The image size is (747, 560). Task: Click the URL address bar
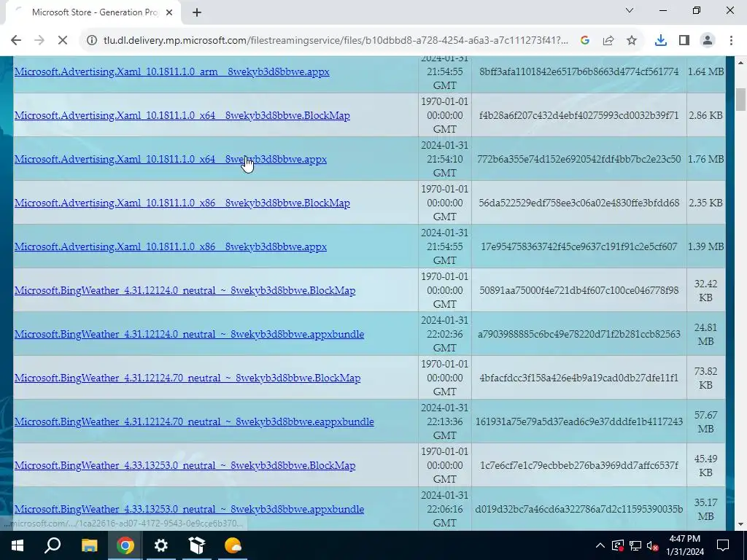click(x=336, y=41)
